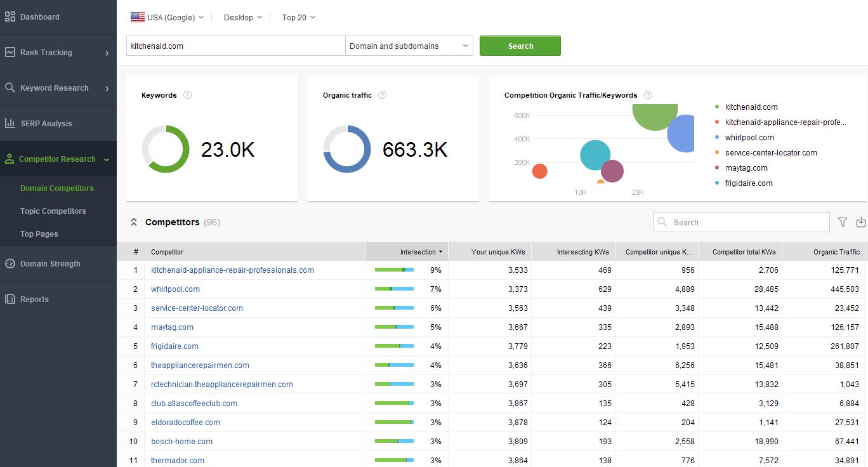Screen dimensions: 868x467
Task: Open kitchenaid-appliance-repair-professionals.com competitor link
Action: pyautogui.click(x=233, y=270)
